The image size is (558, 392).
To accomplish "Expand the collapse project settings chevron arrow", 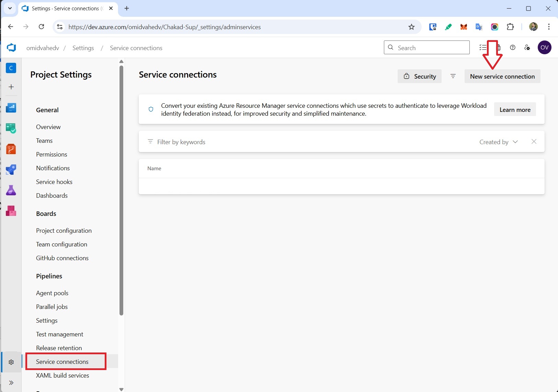I will [11, 383].
